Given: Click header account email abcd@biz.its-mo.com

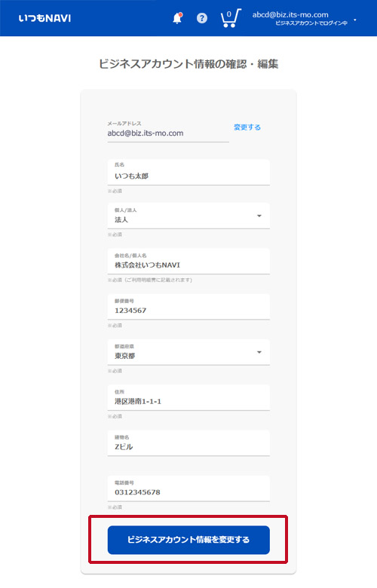Looking at the screenshot, I should pos(290,14).
